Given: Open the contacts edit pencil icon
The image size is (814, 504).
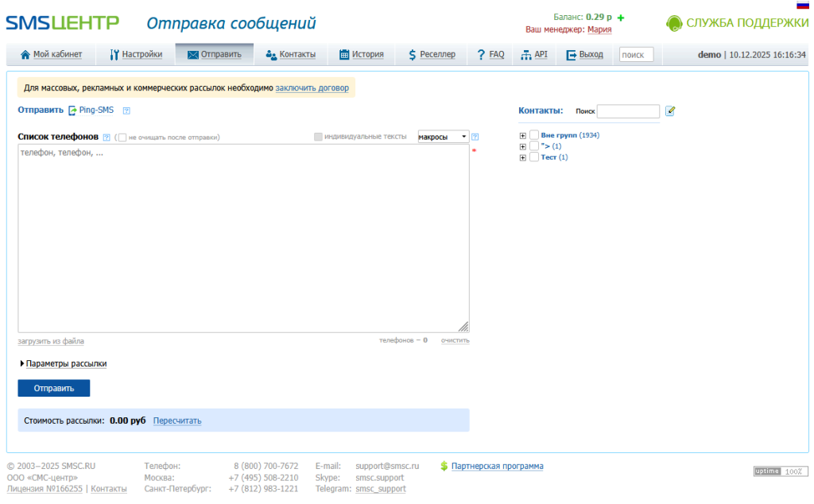Looking at the screenshot, I should pos(670,110).
